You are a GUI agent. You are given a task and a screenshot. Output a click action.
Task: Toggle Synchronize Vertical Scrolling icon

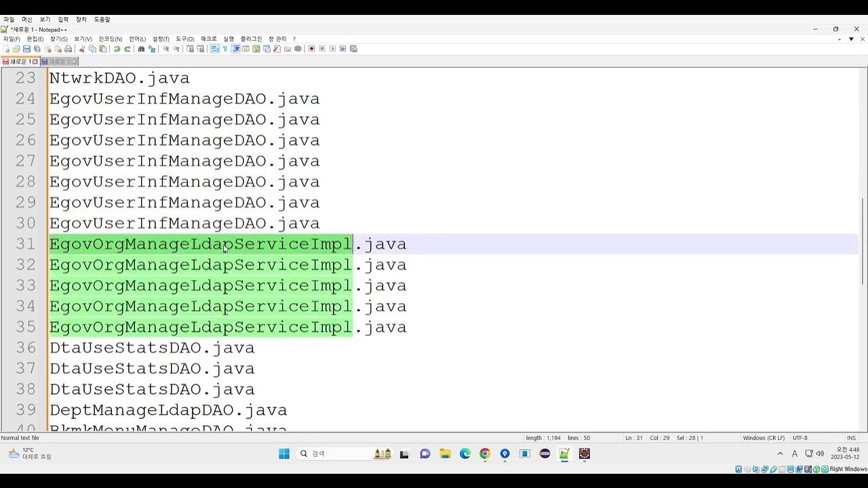(189, 49)
